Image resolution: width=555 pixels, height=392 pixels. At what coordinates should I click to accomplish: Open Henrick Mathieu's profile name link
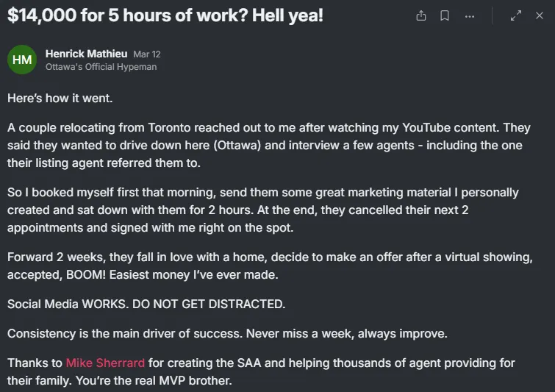coord(86,54)
